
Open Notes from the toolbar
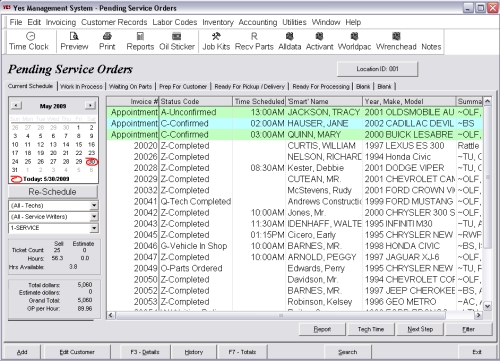tap(431, 46)
